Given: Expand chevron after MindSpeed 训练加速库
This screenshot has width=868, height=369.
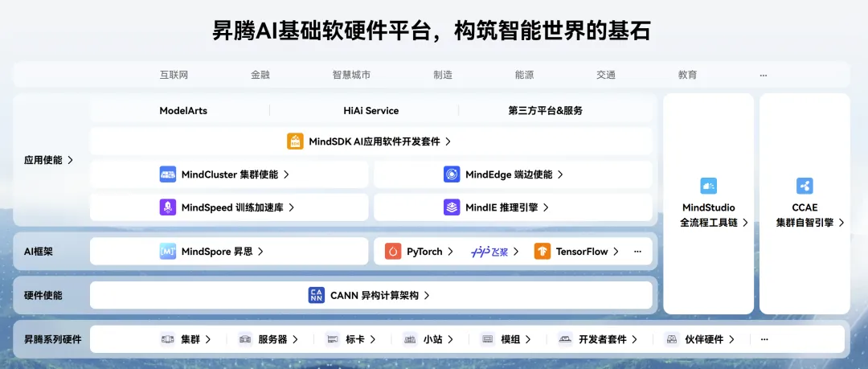Looking at the screenshot, I should click(x=291, y=207).
